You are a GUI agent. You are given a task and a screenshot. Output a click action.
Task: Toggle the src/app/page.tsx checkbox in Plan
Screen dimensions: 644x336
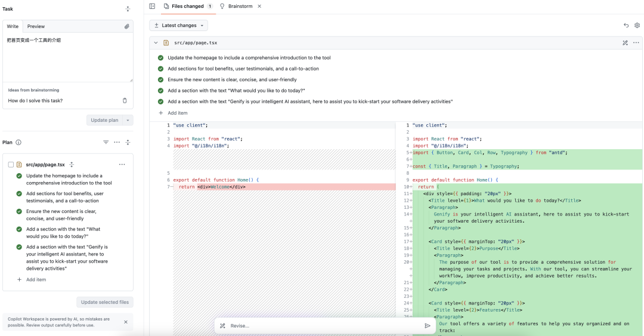point(11,165)
